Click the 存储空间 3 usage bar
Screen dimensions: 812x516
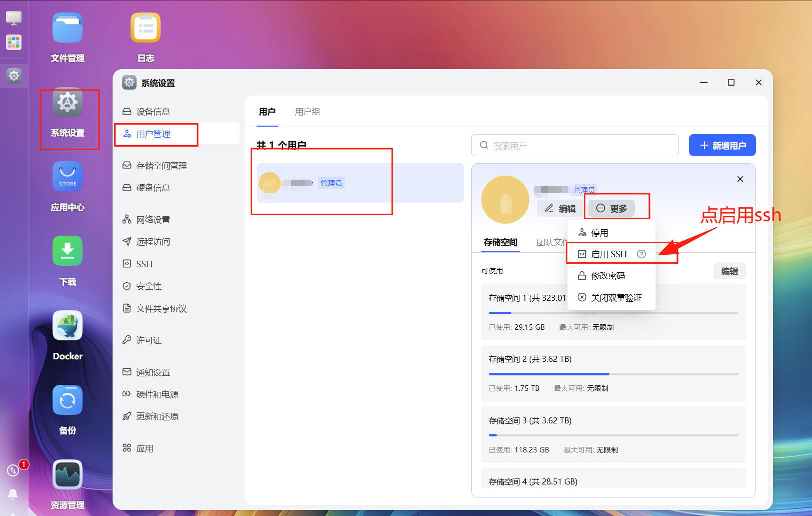tap(613, 435)
